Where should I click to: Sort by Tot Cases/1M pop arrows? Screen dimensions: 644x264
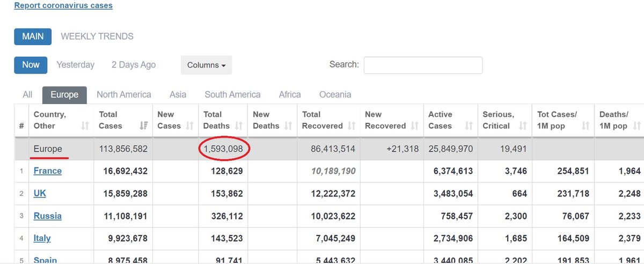tap(586, 126)
